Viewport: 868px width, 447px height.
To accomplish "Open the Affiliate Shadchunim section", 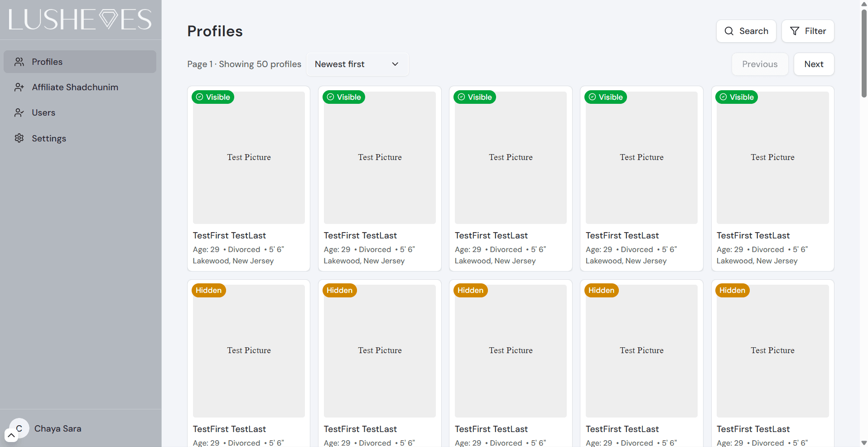I will (x=75, y=87).
